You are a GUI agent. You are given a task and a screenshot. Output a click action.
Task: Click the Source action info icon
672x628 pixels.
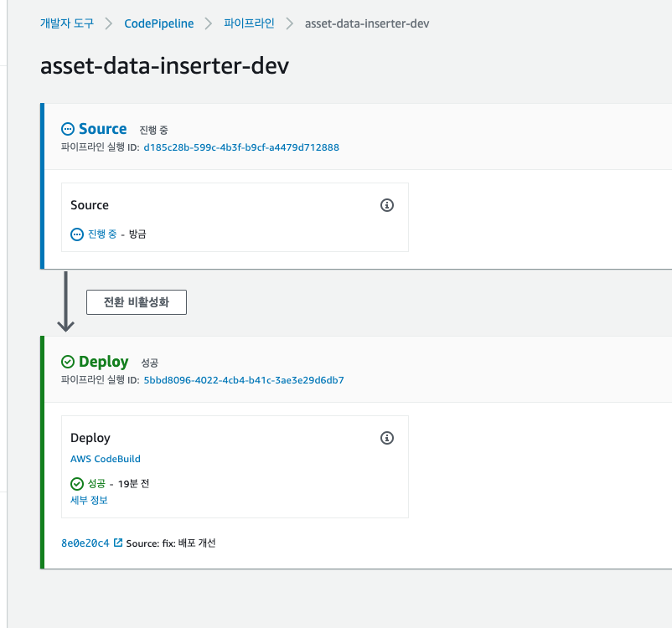pyautogui.click(x=387, y=205)
